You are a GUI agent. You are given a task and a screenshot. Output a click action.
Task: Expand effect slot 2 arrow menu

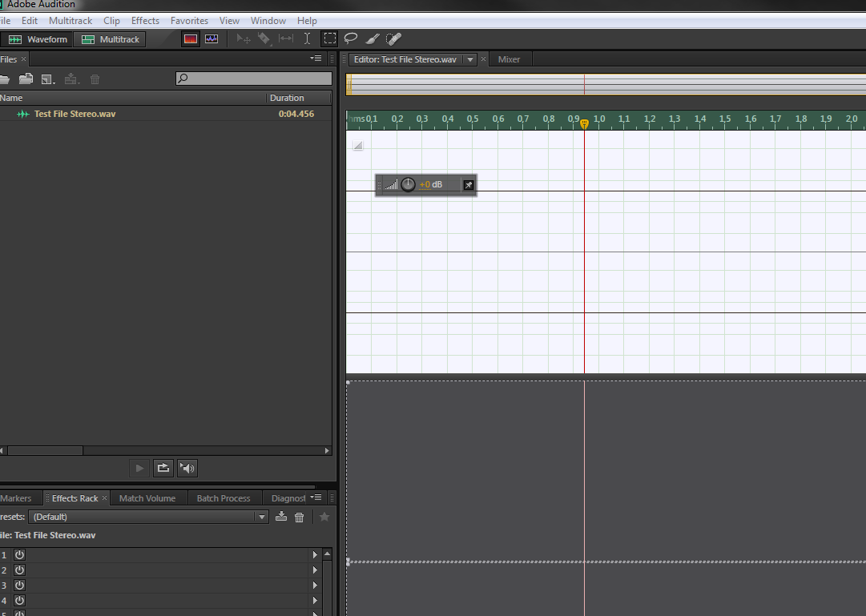click(x=315, y=570)
